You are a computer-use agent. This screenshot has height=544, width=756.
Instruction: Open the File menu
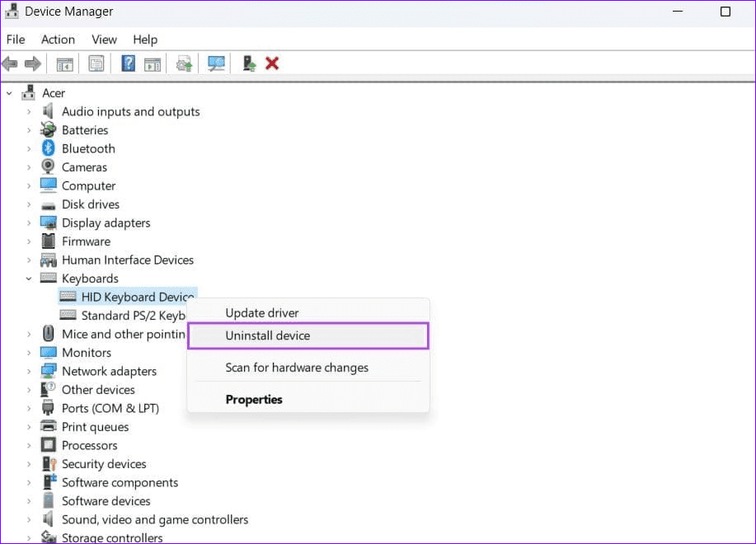pos(16,39)
